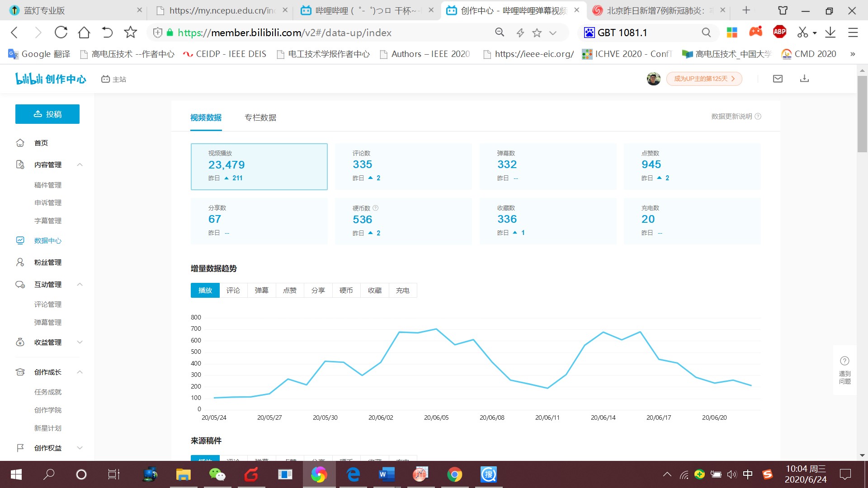Expand the 收益管理 section

tap(80, 342)
